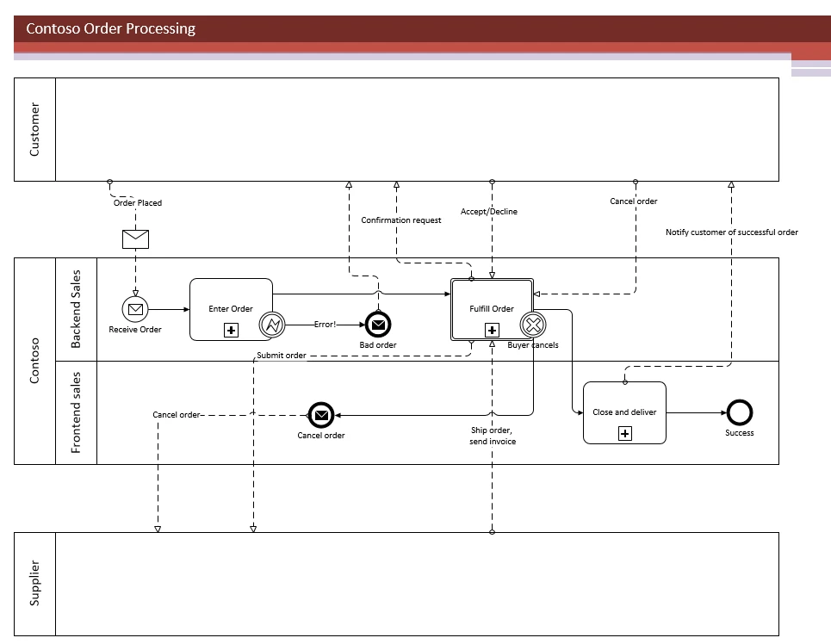Click the Buyer cancels cancel event
This screenshot has width=831, height=644.
coord(533,325)
